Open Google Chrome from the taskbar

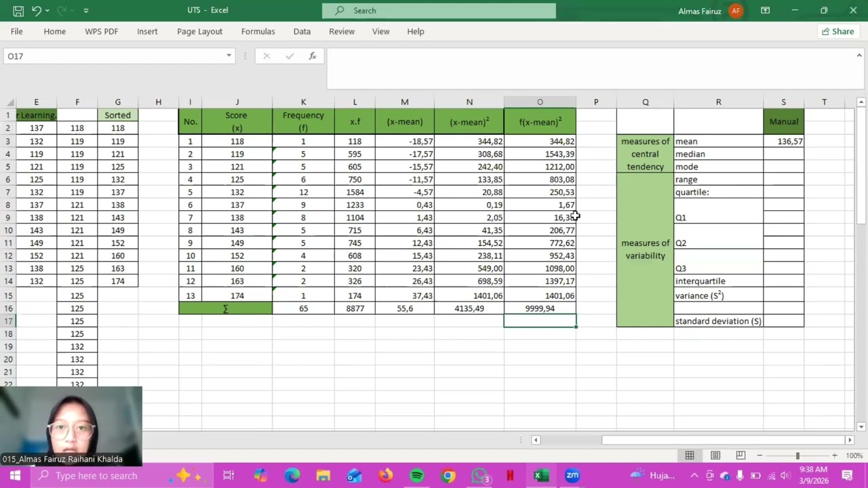(x=448, y=476)
